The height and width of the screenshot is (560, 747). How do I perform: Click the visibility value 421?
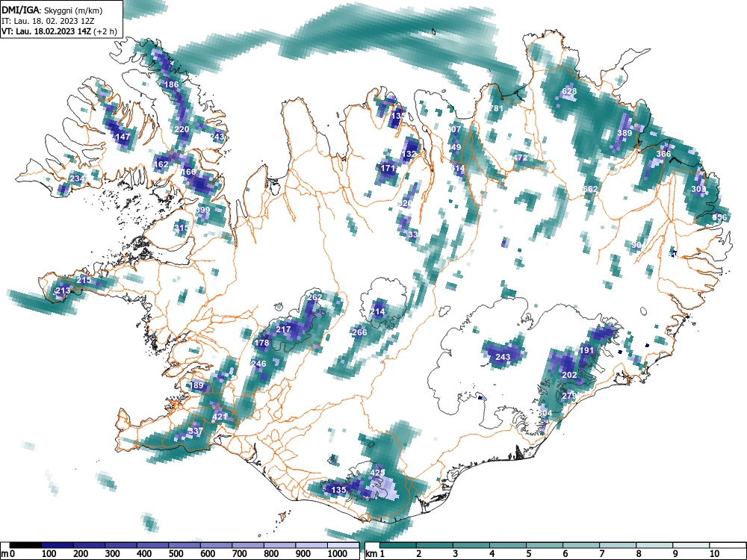(220, 417)
